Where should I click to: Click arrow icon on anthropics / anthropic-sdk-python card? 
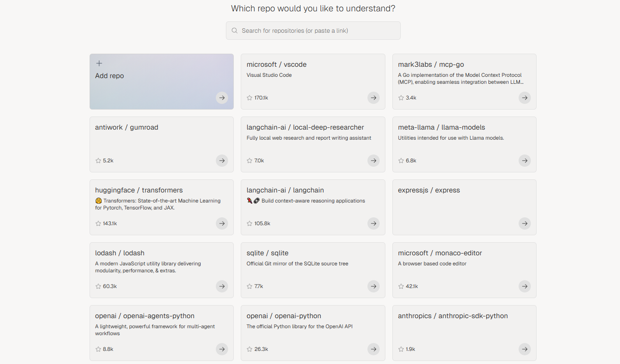click(x=525, y=349)
